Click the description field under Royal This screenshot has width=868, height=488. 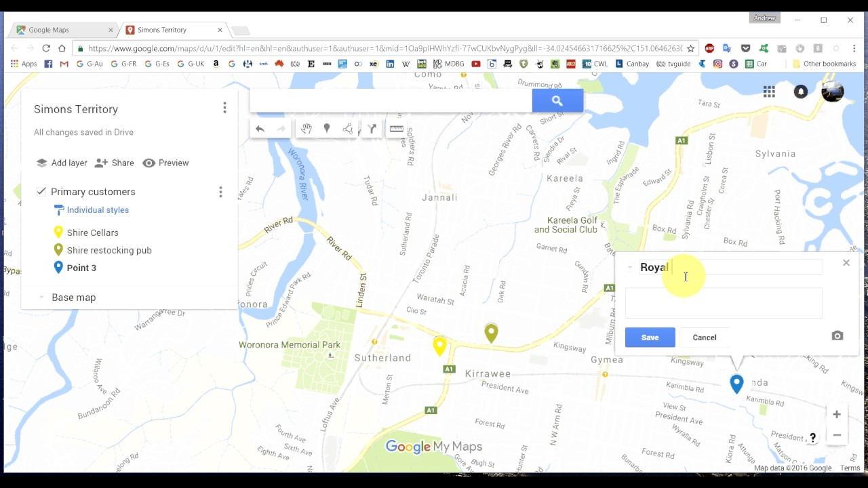[x=723, y=303]
